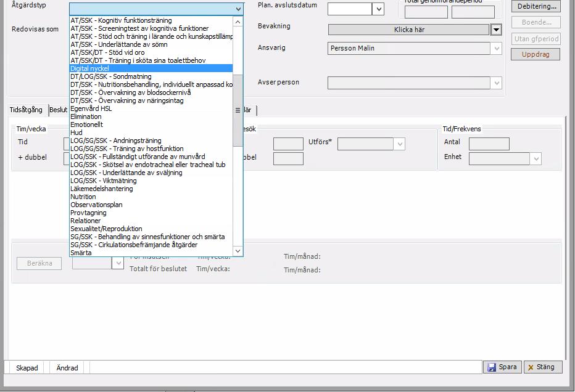Open the Enhet dropdown
Screen dimensions: 575x392
tap(536, 158)
